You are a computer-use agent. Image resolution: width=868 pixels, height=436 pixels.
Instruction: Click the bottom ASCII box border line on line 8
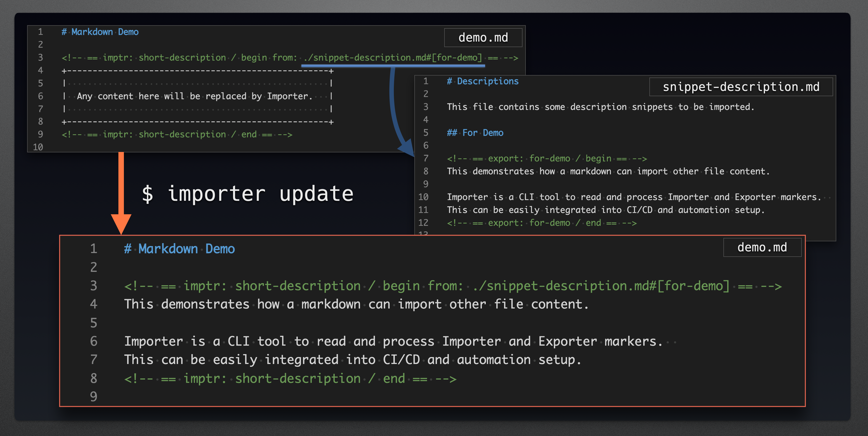coord(198,122)
